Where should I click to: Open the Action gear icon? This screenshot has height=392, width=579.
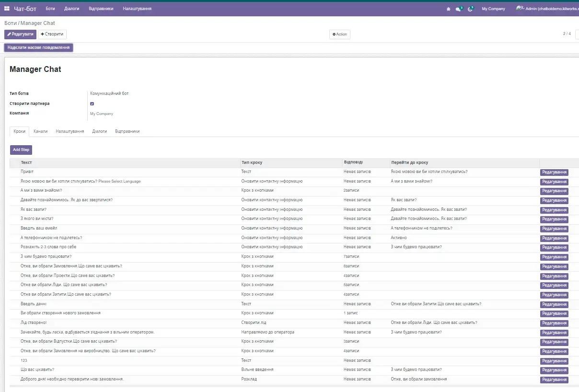click(334, 34)
